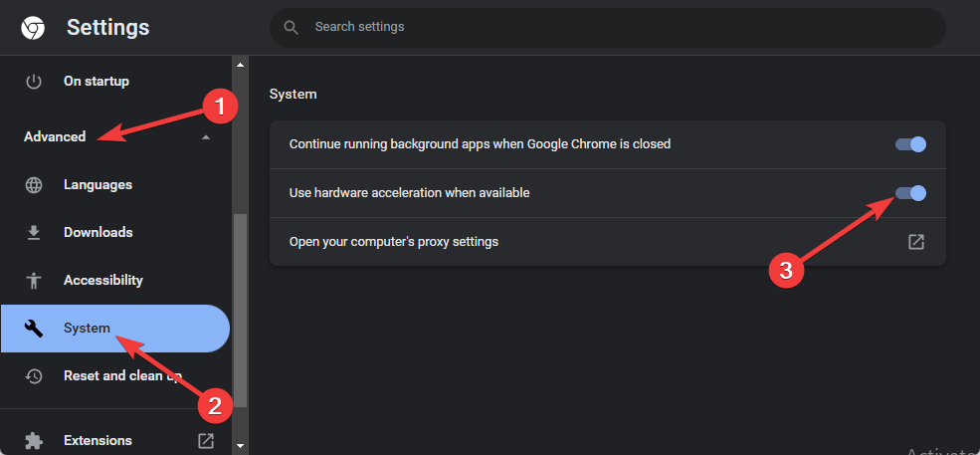Collapse the Advanced section arrow
Screen dimensions: 980x455
coord(205,137)
